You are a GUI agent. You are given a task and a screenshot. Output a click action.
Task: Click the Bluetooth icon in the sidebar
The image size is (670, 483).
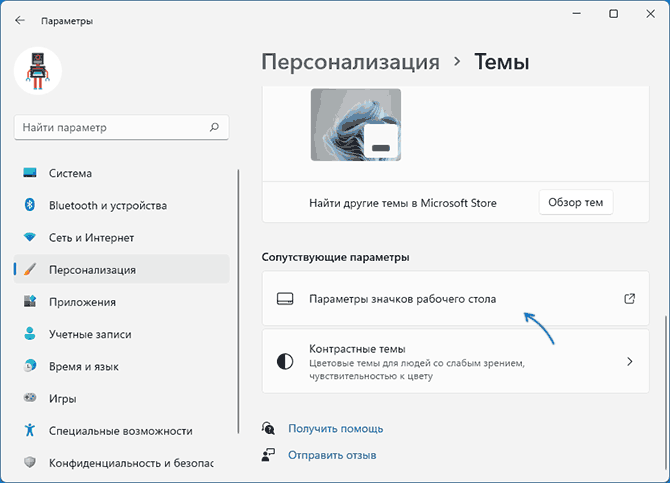tap(29, 205)
